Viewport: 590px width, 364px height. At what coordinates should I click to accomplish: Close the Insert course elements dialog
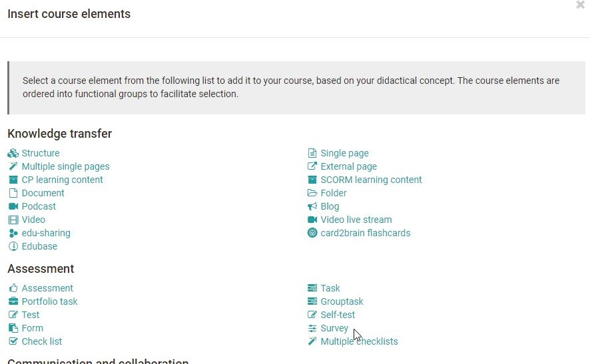(580, 5)
